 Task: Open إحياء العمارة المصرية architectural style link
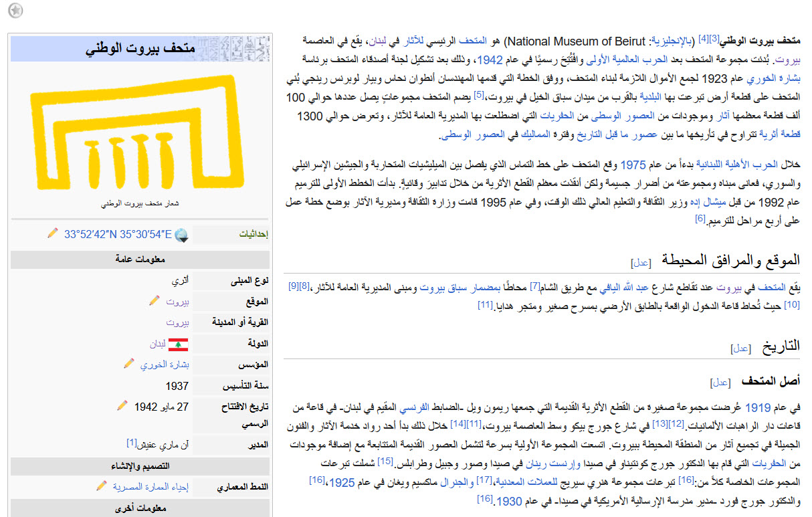coord(150,487)
